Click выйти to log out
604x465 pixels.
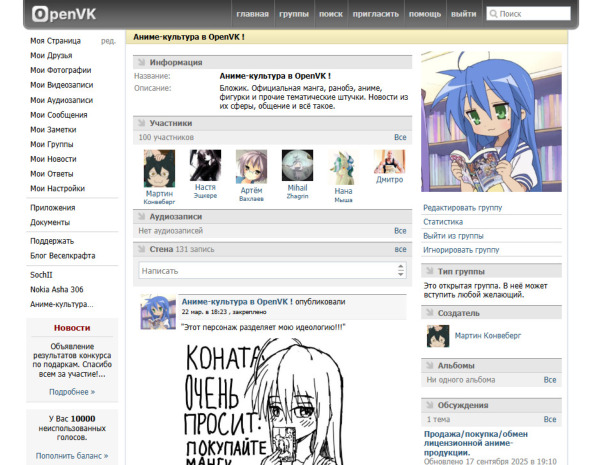tap(464, 14)
